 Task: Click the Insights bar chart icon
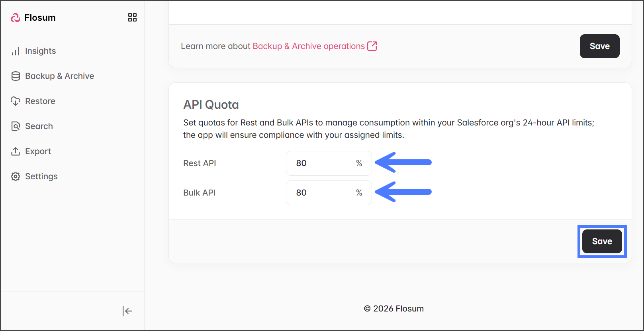pos(16,51)
